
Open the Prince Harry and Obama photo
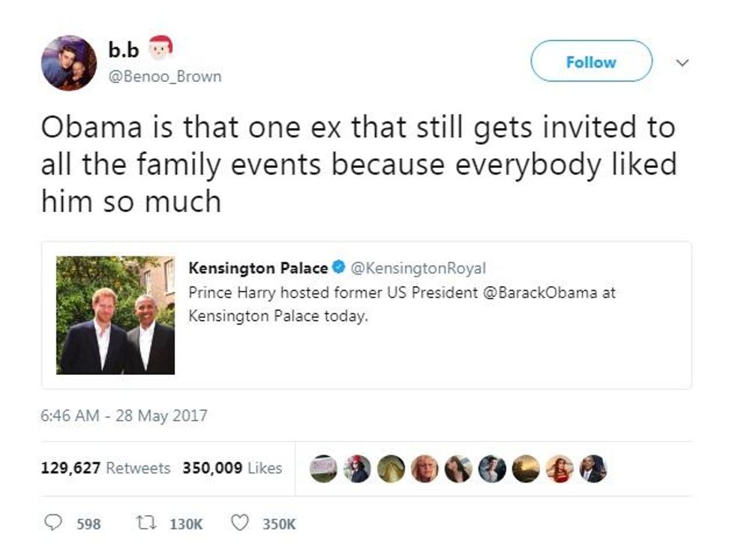pyautogui.click(x=115, y=315)
